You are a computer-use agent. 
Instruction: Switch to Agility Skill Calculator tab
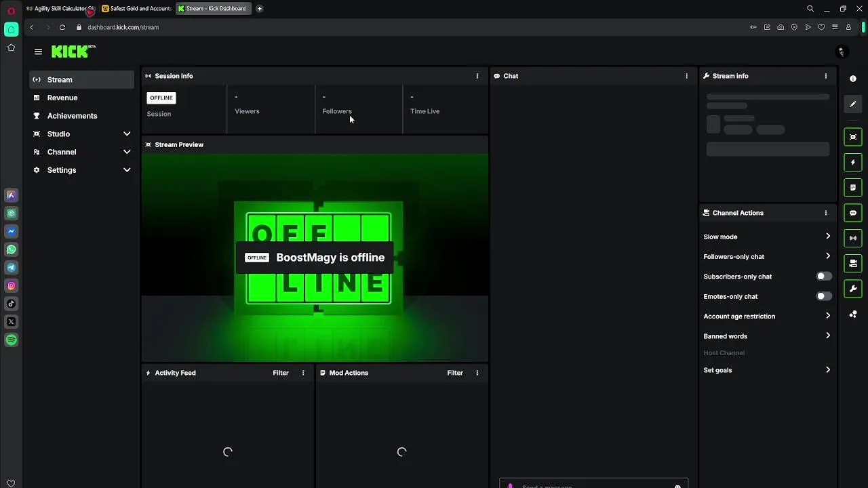tap(60, 9)
